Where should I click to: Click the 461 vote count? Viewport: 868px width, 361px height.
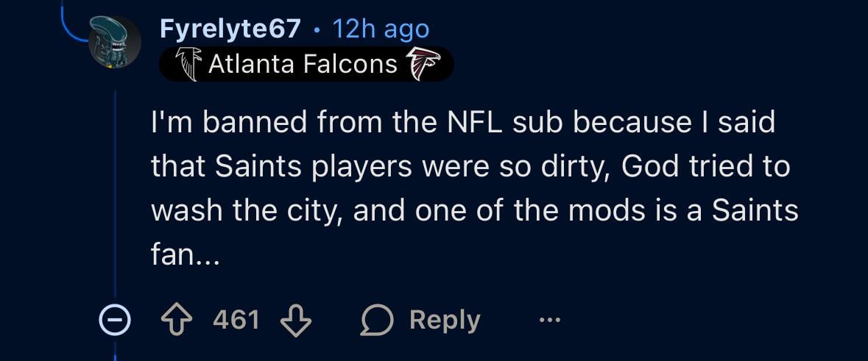click(x=236, y=320)
